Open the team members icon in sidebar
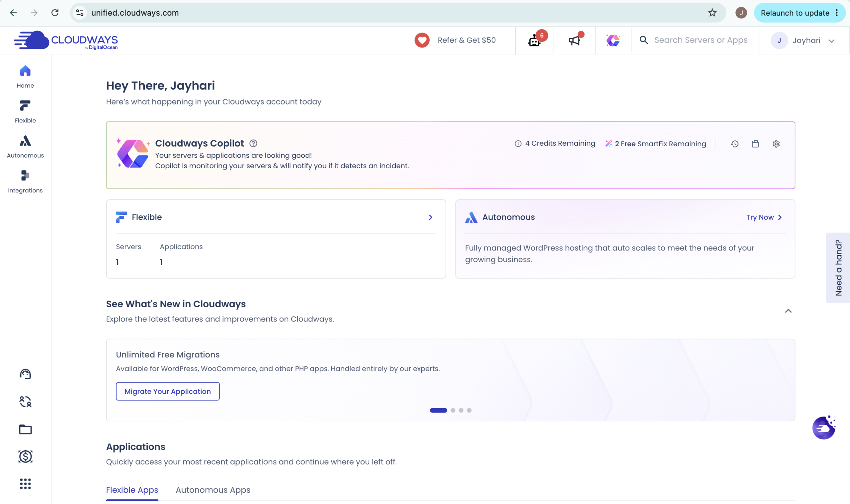The width and height of the screenshot is (850, 504). pos(25,402)
